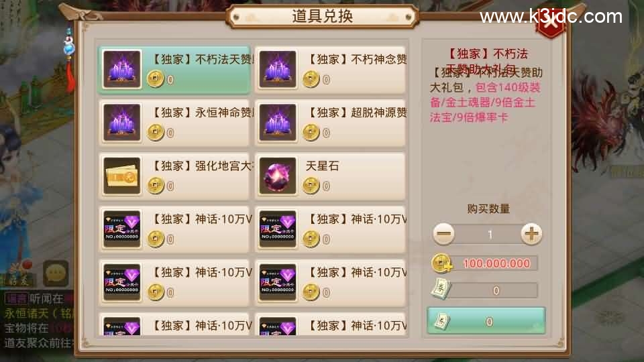This screenshot has width=644, height=362.
Task: Choose the 永恒神命 gift pack icon
Action: click(x=122, y=122)
